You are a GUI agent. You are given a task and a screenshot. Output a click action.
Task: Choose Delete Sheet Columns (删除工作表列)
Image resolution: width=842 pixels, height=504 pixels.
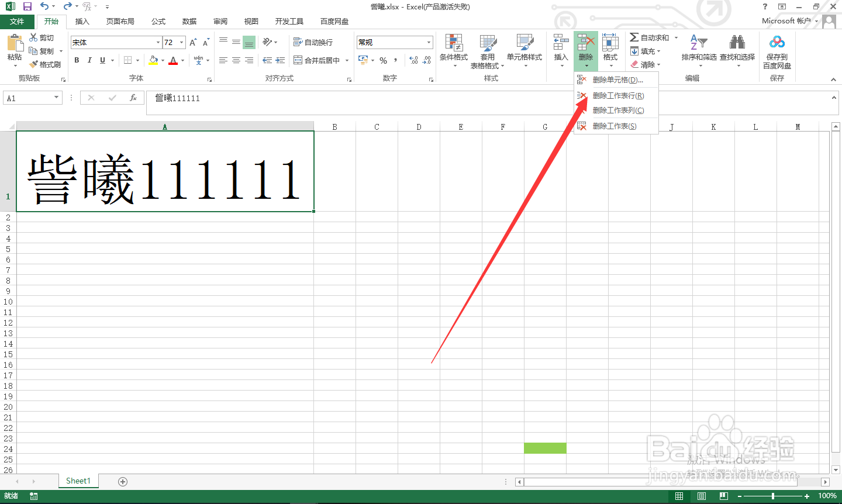pyautogui.click(x=616, y=111)
